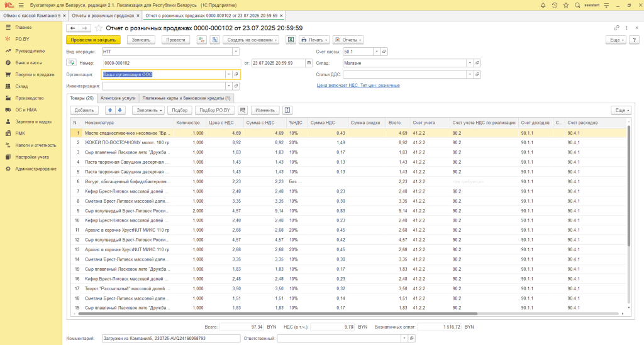Go back with the left arrow
The image size is (644, 345).
(73, 28)
